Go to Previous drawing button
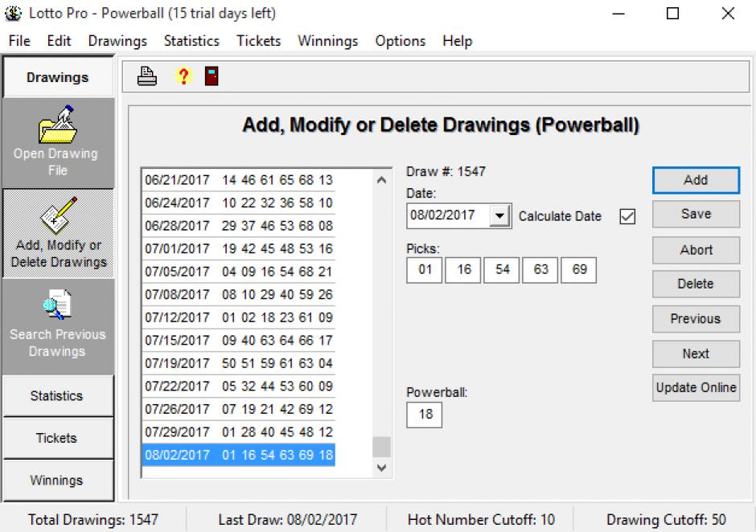Image resolution: width=756 pixels, height=532 pixels. [x=696, y=319]
